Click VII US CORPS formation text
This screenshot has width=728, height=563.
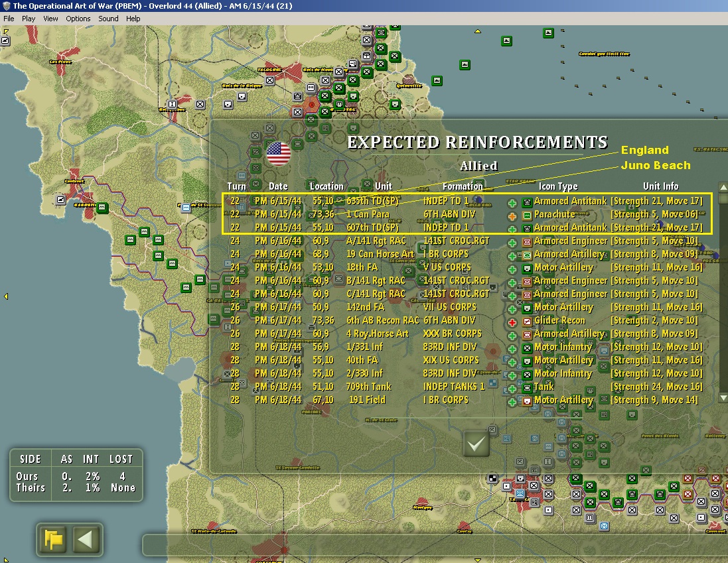click(450, 307)
